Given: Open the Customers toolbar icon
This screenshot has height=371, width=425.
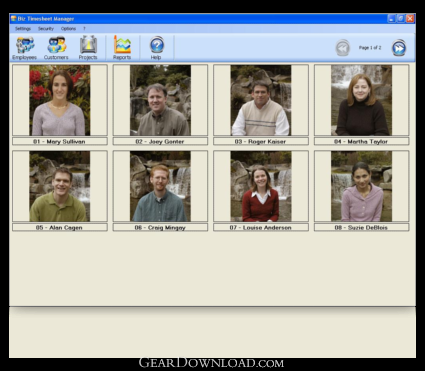Looking at the screenshot, I should (x=56, y=45).
